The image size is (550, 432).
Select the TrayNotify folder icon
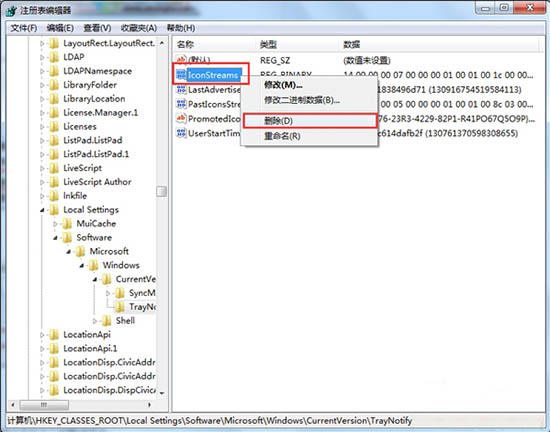tap(120, 307)
